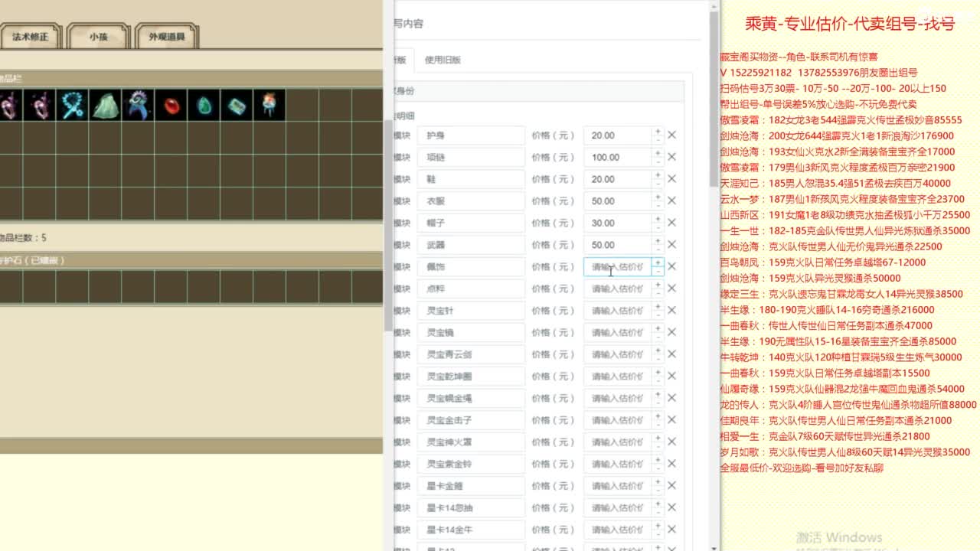Delete the 灵宝针 row

pyautogui.click(x=671, y=310)
